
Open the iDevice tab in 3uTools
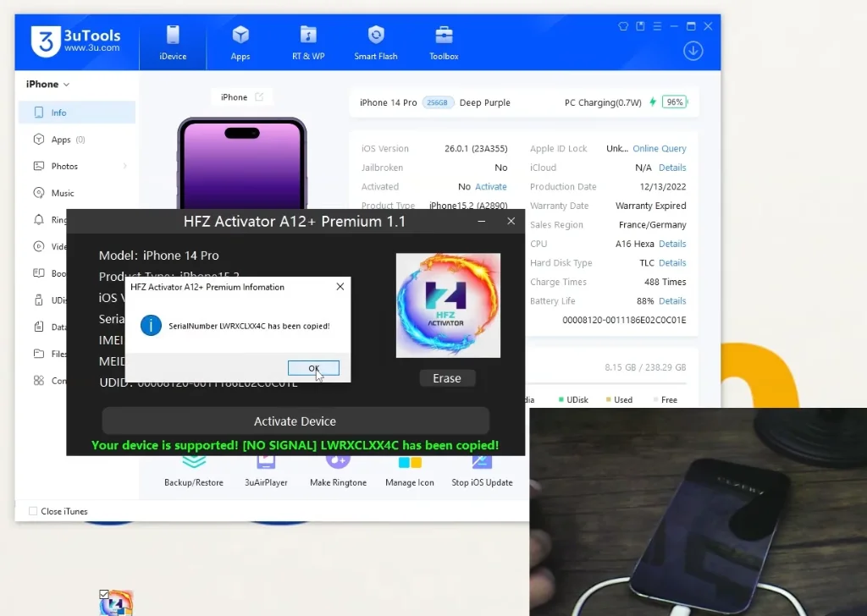pos(173,42)
